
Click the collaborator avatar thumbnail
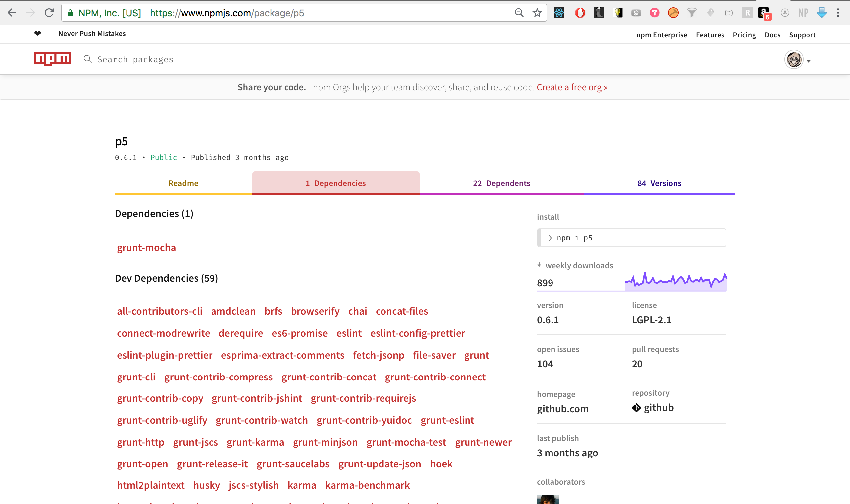[x=548, y=499]
